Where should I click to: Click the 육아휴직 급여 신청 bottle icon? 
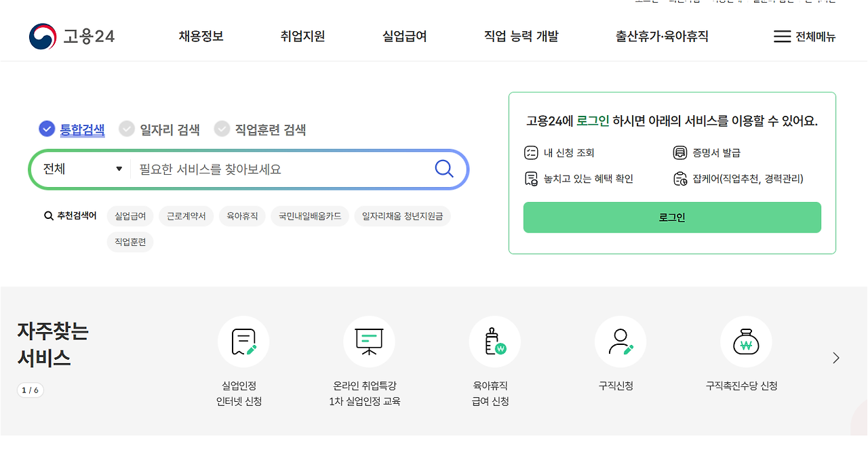coord(494,342)
